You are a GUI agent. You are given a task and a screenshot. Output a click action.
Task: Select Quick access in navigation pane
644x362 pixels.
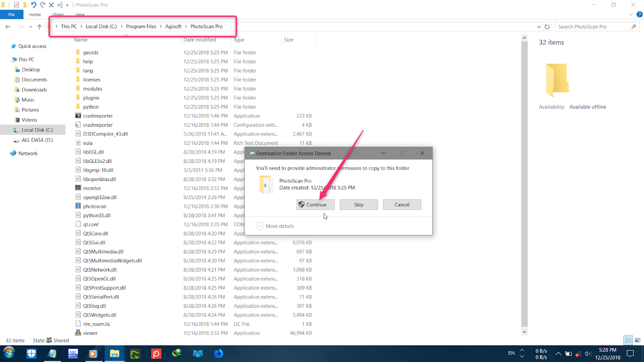tap(32, 46)
